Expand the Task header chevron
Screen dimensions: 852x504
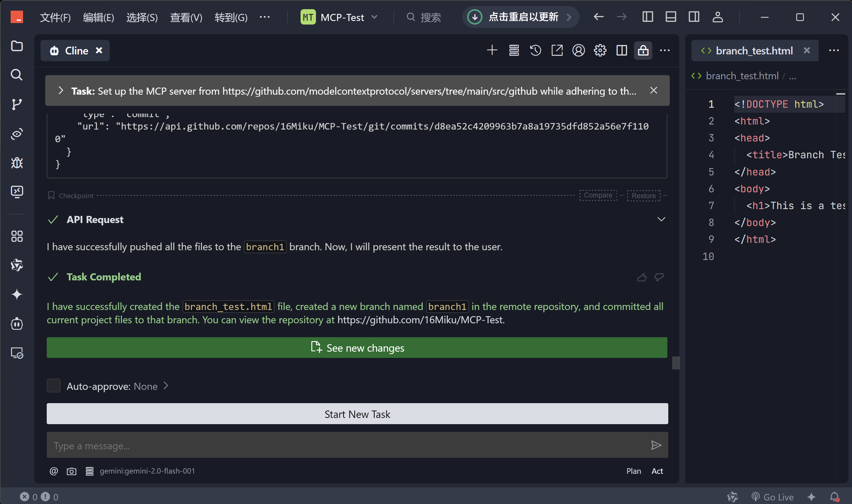pyautogui.click(x=61, y=91)
